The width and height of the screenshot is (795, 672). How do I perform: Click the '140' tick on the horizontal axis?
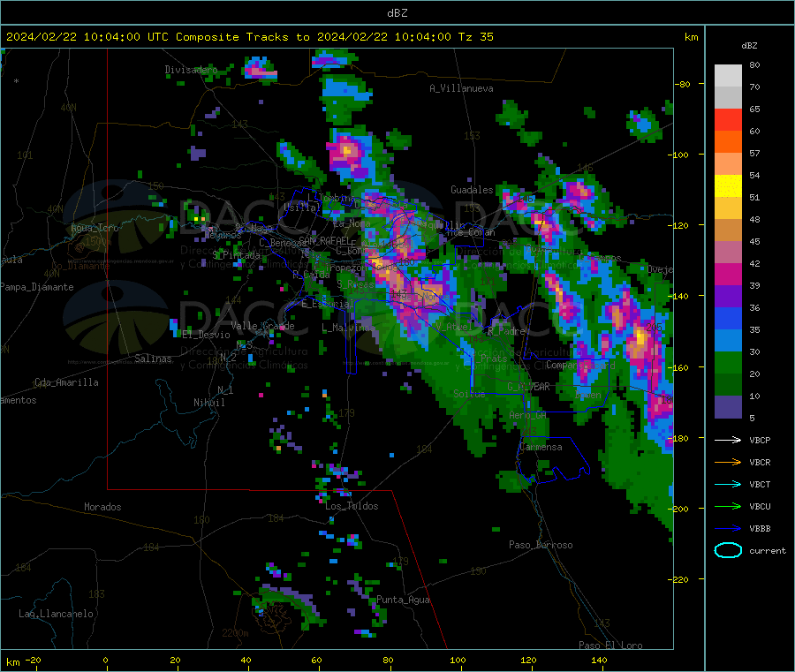[x=599, y=660]
